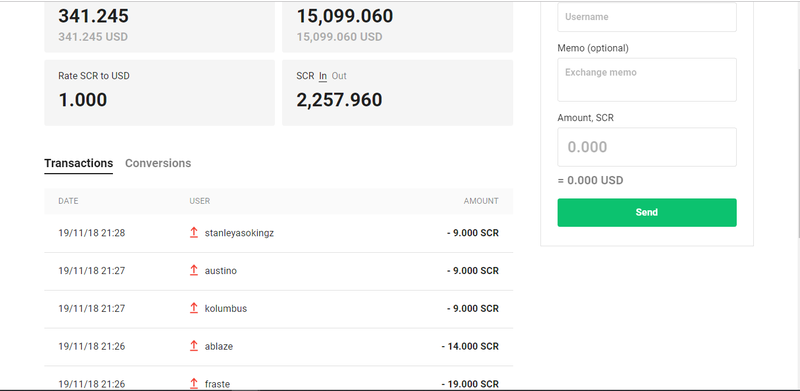
Task: Focus the Exchange memo text area
Action: coord(646,80)
